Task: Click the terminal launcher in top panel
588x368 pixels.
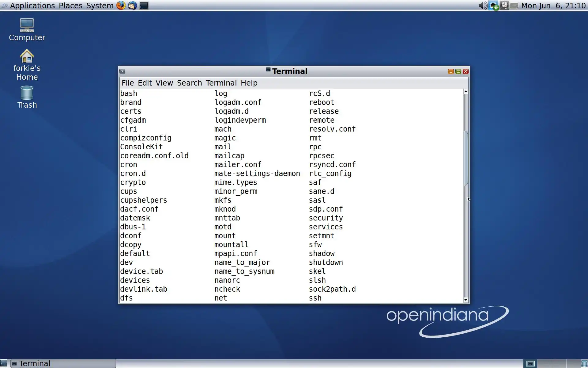Action: (x=144, y=6)
